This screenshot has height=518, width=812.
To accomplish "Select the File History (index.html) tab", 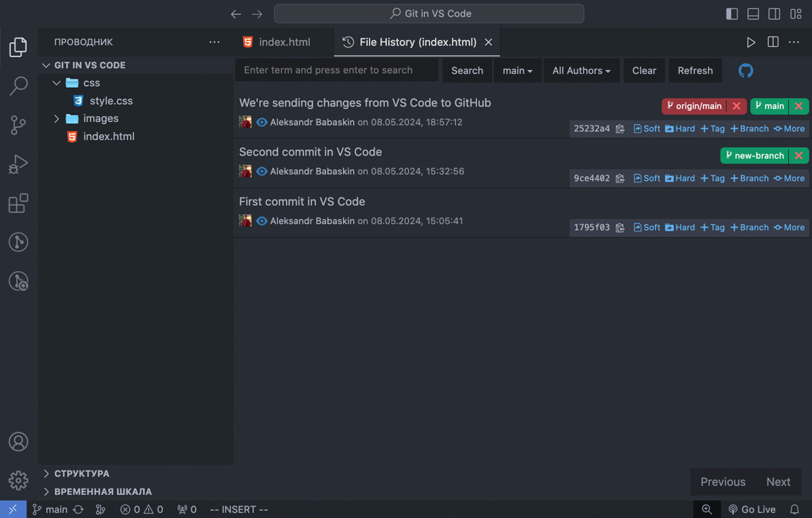I will 417,42.
